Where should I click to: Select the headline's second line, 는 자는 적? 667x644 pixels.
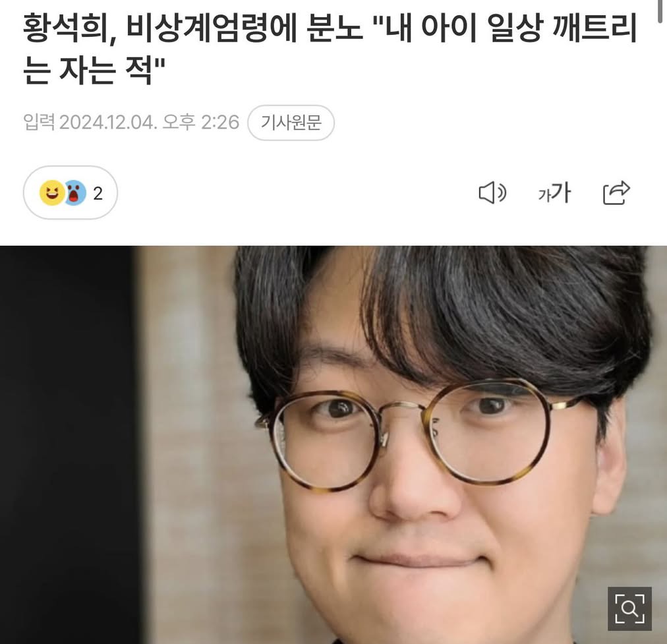click(x=94, y=70)
